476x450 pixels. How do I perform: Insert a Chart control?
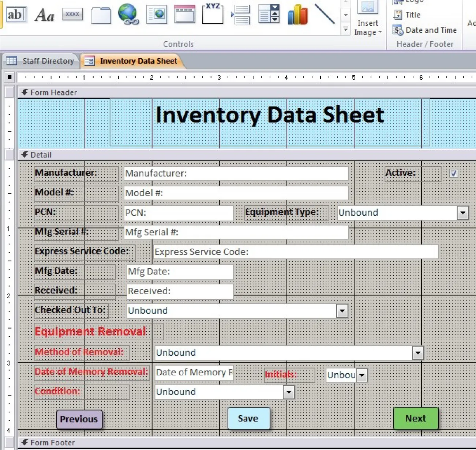pyautogui.click(x=297, y=14)
